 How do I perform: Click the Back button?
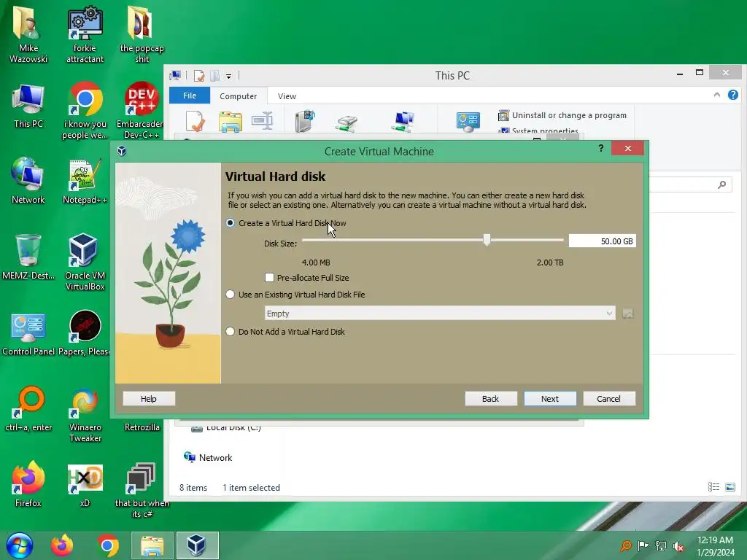(x=491, y=399)
